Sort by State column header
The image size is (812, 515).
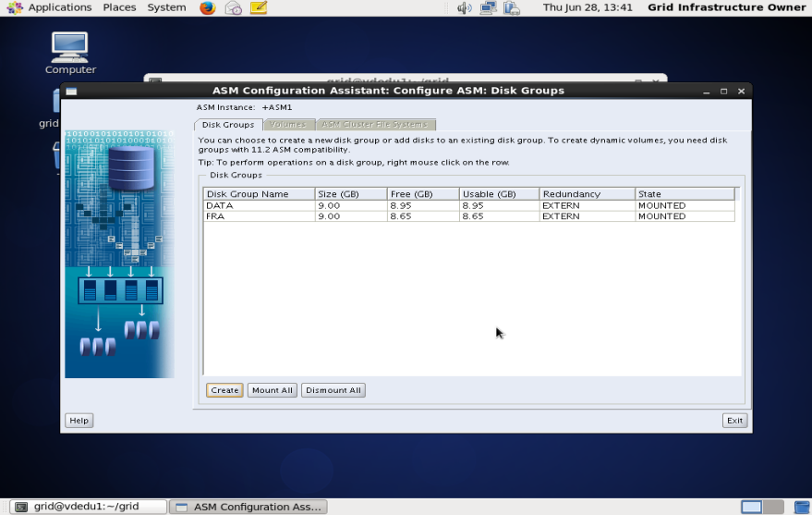pos(685,194)
